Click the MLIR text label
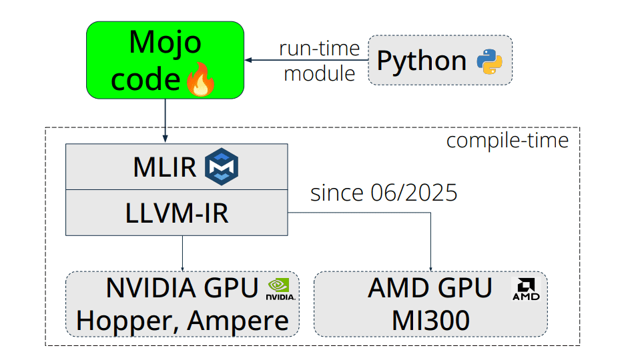The width and height of the screenshot is (634, 364). [165, 167]
